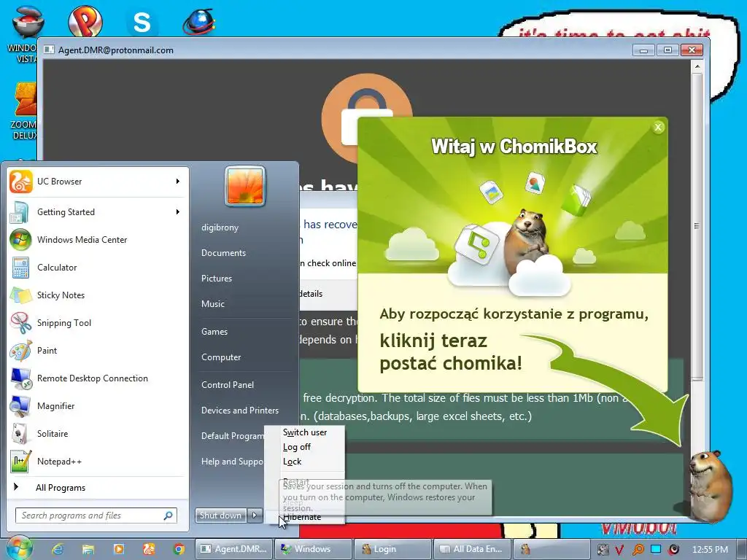Click the red P desktop icon
Viewport: 747px width, 560px height.
85,21
